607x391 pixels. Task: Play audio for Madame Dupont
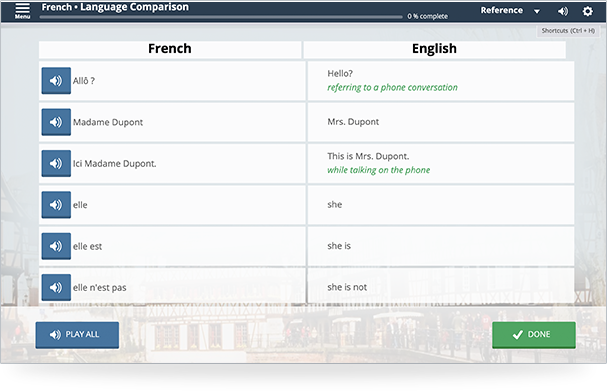click(x=56, y=122)
